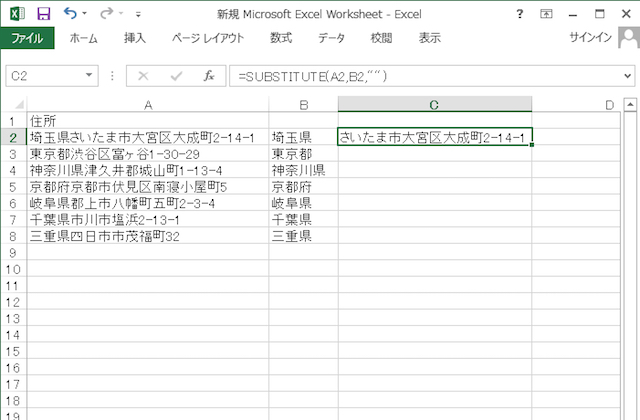Click the Enter checkmark icon in formula bar
The image size is (640, 420).
pos(176,76)
